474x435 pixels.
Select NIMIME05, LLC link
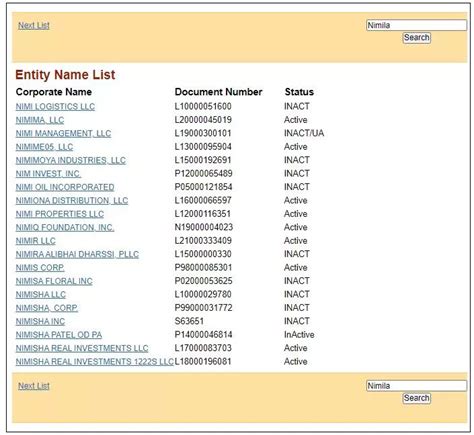click(x=44, y=147)
